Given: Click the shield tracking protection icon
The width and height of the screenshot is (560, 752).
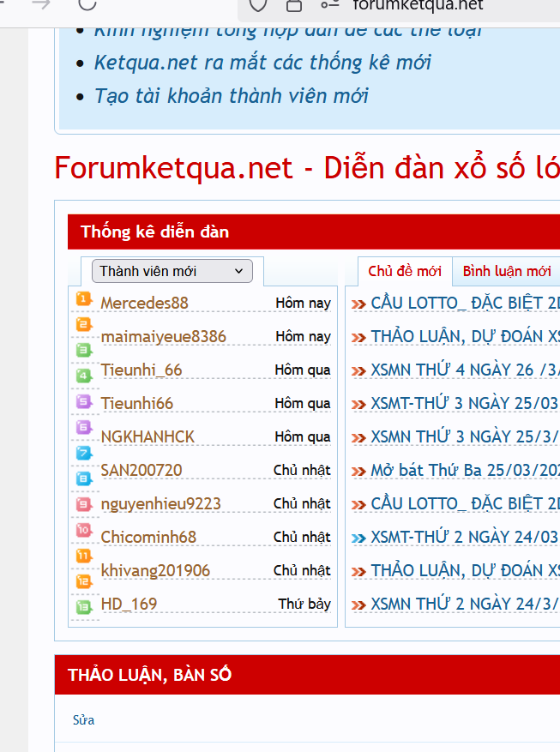Looking at the screenshot, I should pos(258,5).
